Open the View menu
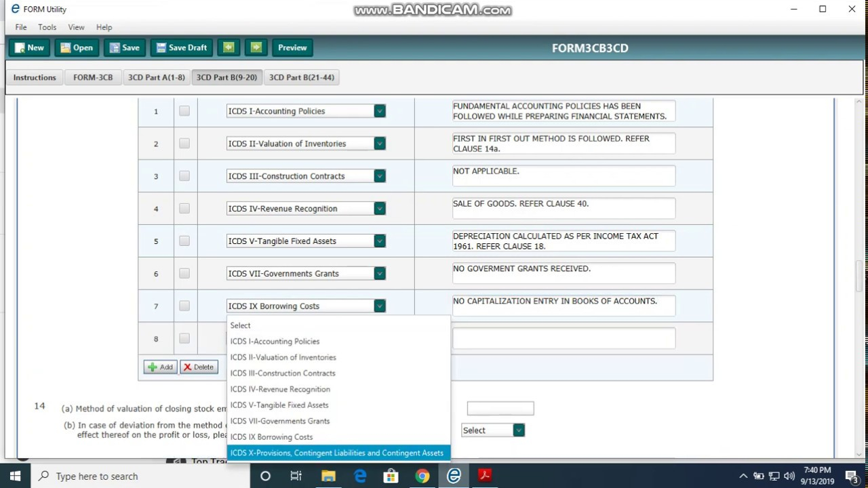 [76, 27]
